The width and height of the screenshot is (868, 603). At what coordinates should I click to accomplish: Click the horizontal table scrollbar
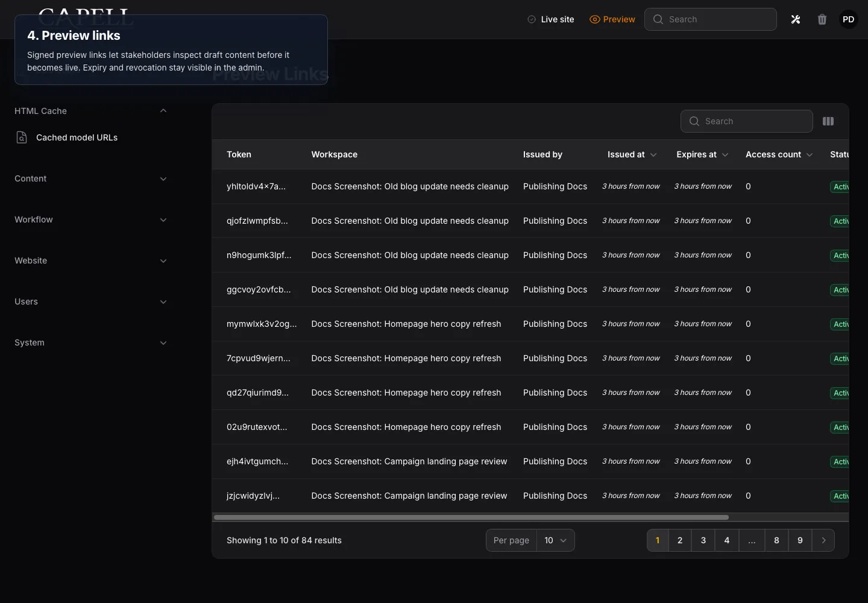click(x=471, y=517)
